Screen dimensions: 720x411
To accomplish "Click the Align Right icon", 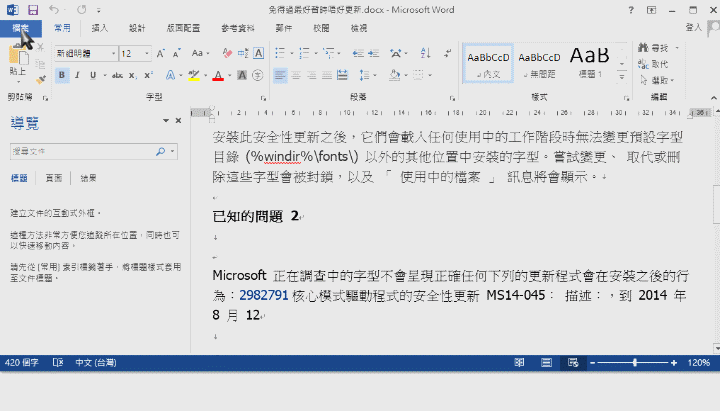I will coord(311,75).
